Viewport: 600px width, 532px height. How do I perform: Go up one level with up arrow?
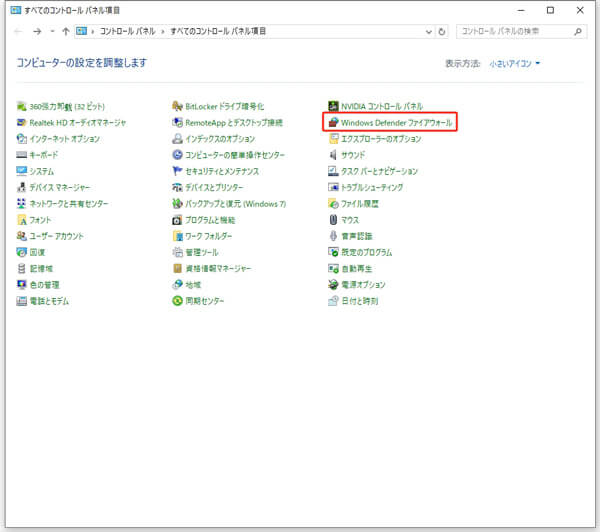[66, 31]
